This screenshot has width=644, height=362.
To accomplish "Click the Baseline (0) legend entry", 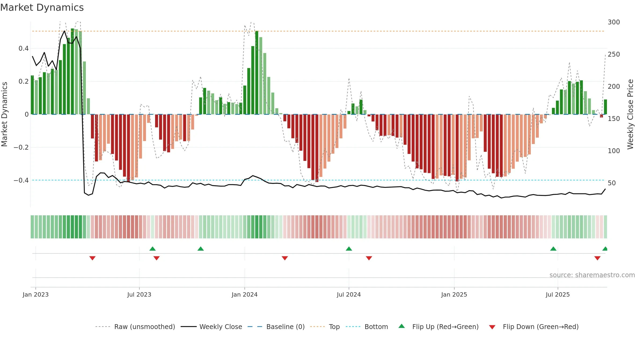I will (x=276, y=327).
